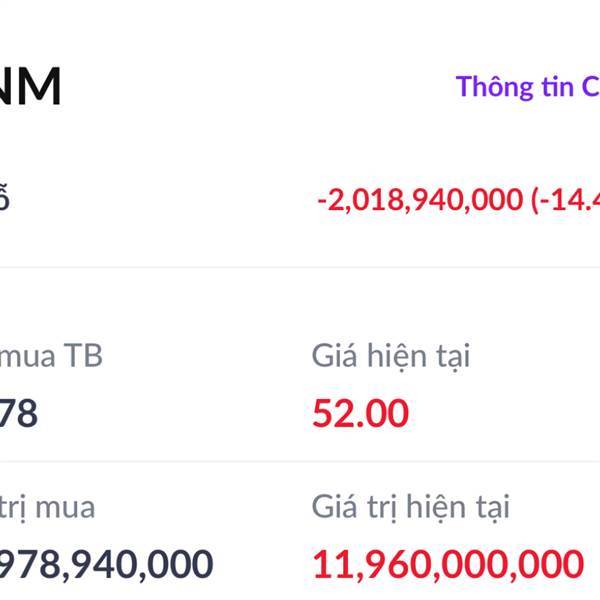
Task: Click the "Giá hiện tại" label
Action: click(x=390, y=355)
